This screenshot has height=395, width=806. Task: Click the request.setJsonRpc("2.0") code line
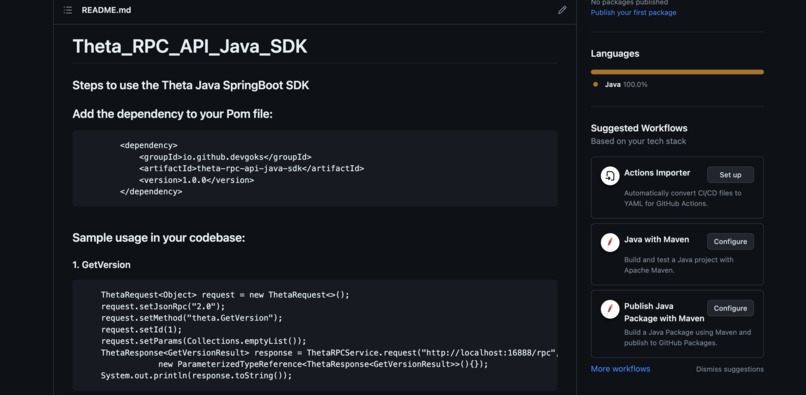(163, 307)
